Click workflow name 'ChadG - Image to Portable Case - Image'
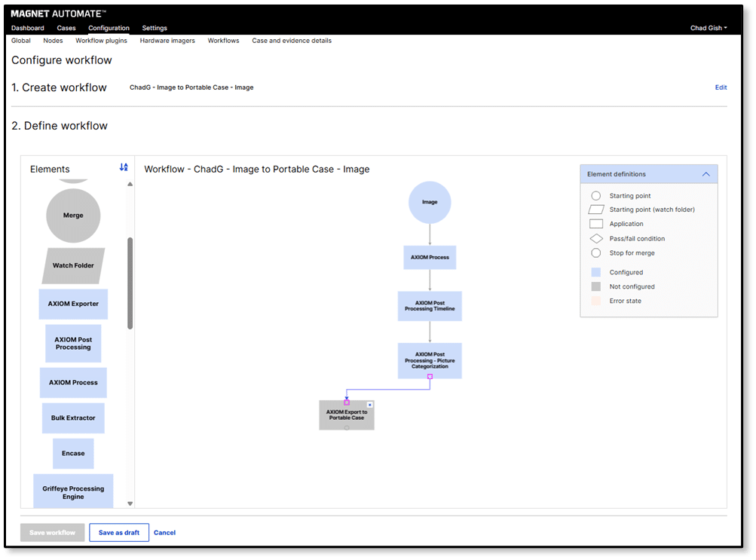This screenshot has height=560, width=756. tap(191, 87)
